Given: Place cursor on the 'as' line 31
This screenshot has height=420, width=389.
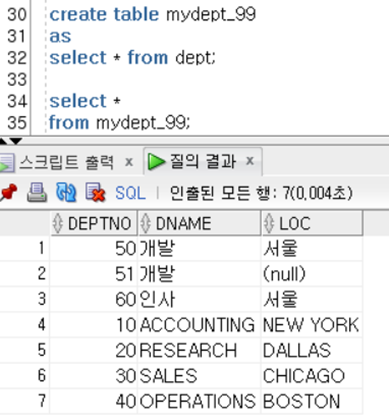Looking at the screenshot, I should (x=60, y=36).
